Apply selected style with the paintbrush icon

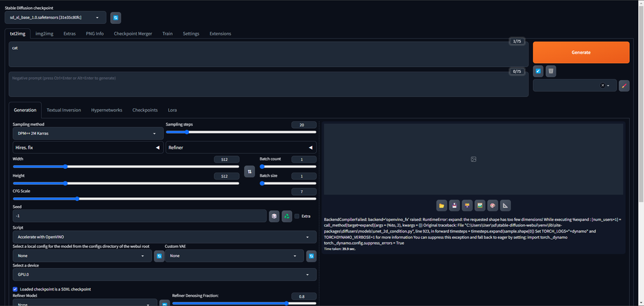(x=623, y=86)
